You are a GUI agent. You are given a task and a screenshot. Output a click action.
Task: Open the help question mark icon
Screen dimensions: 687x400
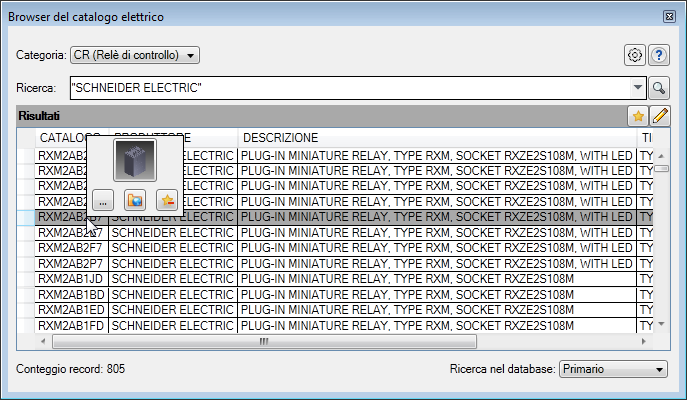(x=659, y=55)
